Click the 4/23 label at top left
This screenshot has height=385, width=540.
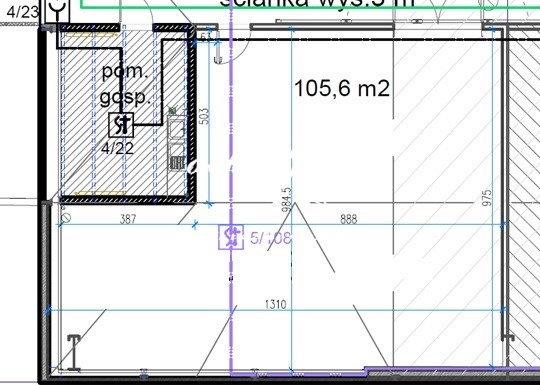click(x=23, y=12)
